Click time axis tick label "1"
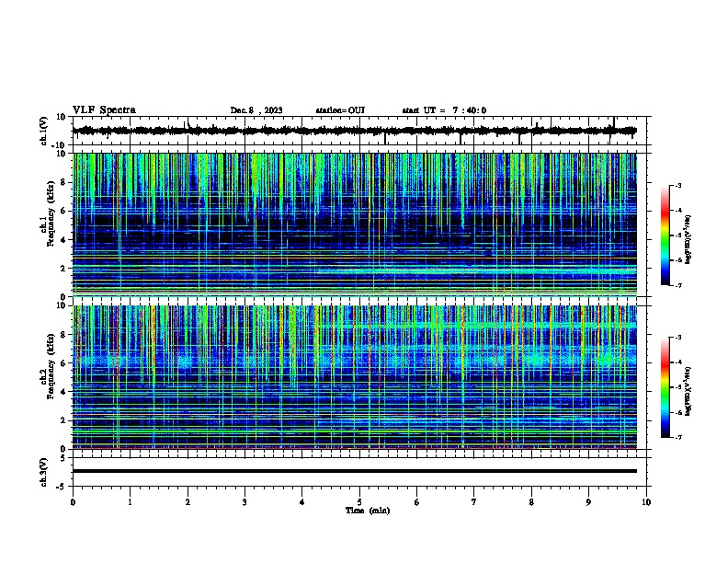The width and height of the screenshot is (728, 563). [130, 502]
